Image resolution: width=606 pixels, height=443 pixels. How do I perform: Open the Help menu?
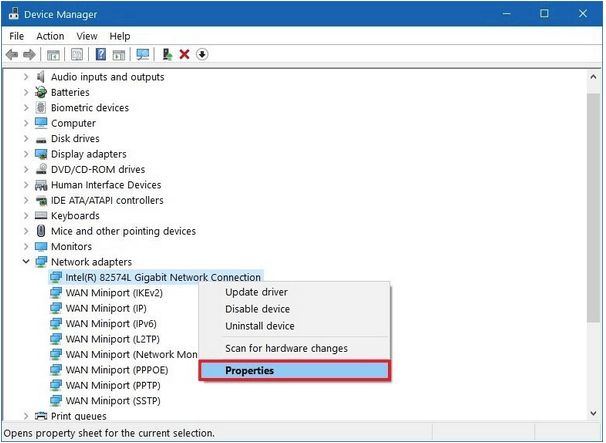click(119, 36)
